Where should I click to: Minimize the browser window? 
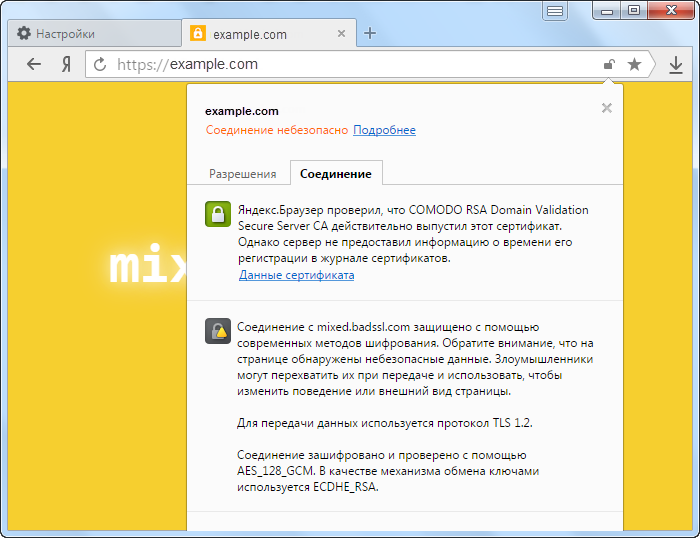click(x=607, y=10)
